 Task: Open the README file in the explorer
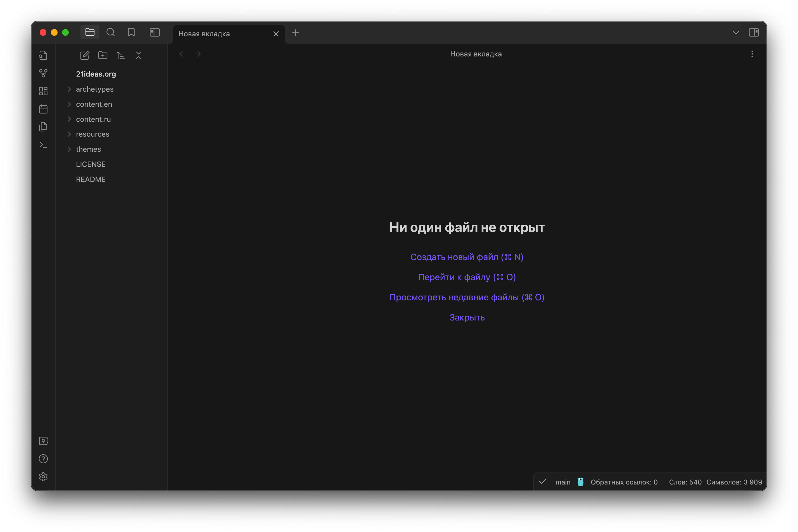tap(91, 179)
